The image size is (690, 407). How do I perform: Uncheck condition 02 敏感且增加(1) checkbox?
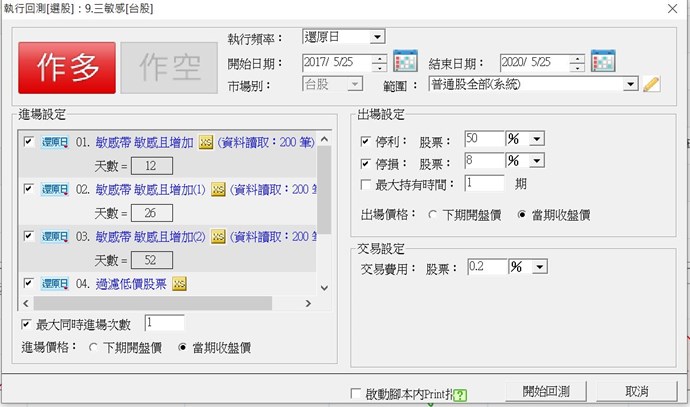coord(29,189)
